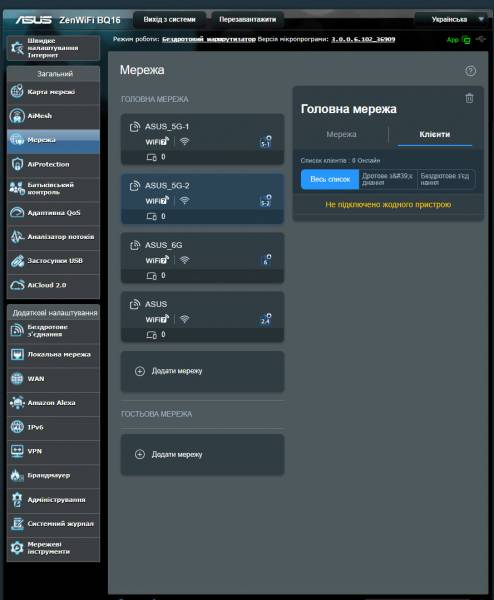Select the ASUS_5G-1 network card

202,139
